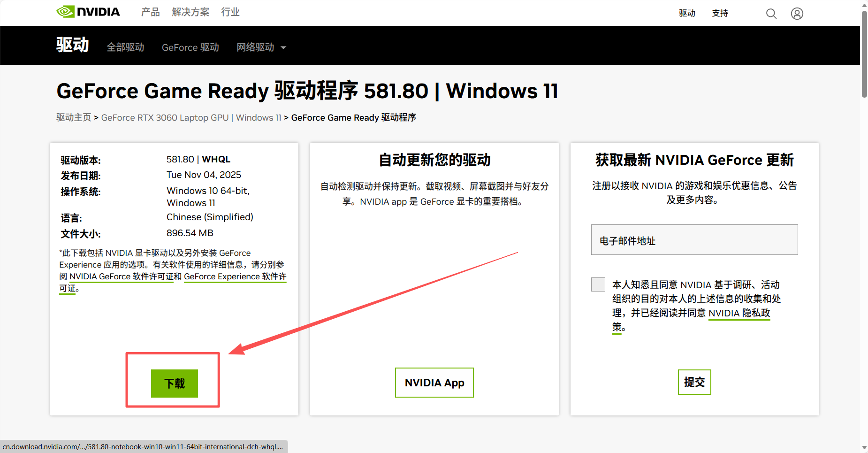Image resolution: width=868 pixels, height=453 pixels.
Task: Open the NVIDIA 隐私政策 link
Action: coord(739,313)
